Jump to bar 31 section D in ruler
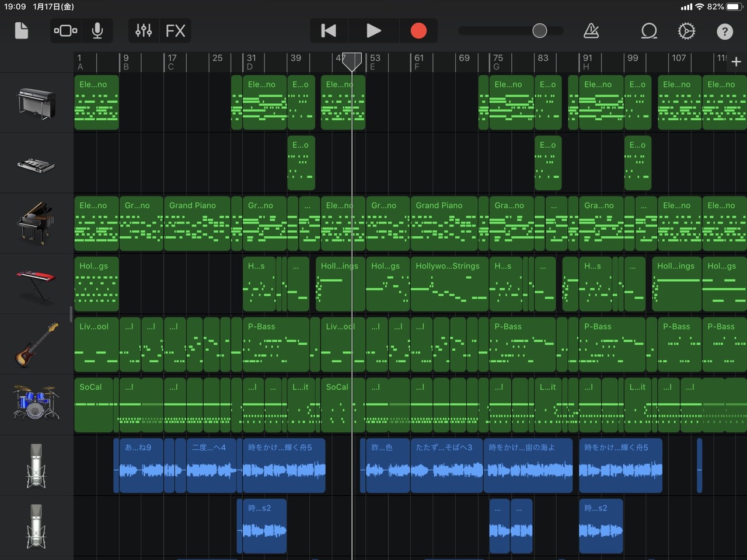 point(251,62)
